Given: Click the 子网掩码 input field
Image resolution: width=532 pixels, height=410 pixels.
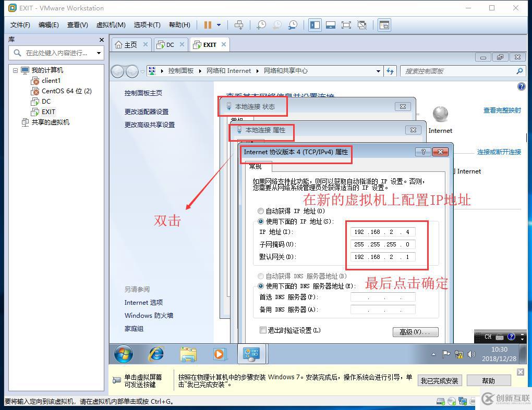Looking at the screenshot, I should click(383, 244).
